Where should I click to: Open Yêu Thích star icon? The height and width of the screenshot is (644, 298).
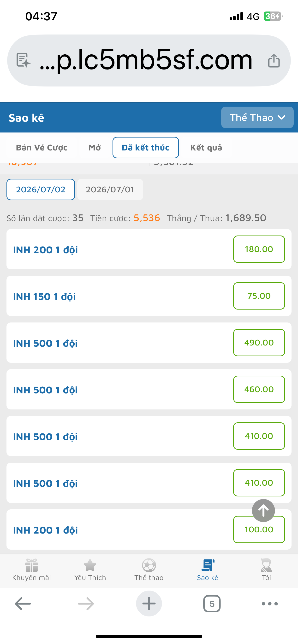pyautogui.click(x=90, y=565)
